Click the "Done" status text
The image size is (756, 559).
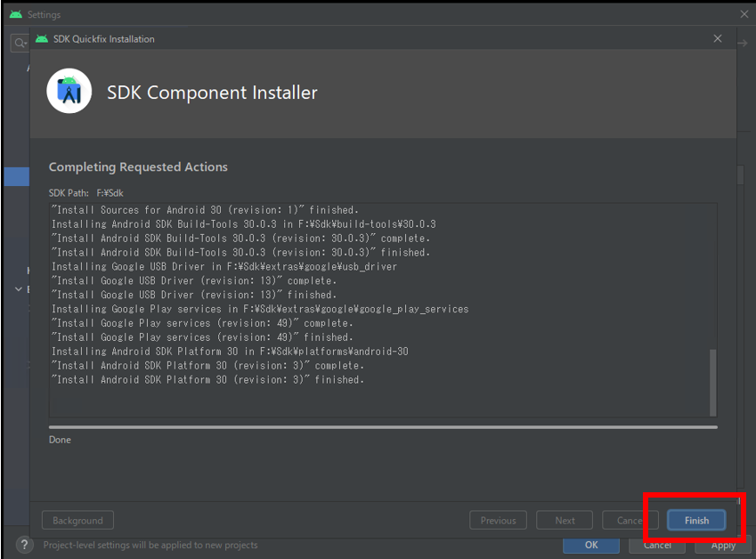tap(60, 440)
